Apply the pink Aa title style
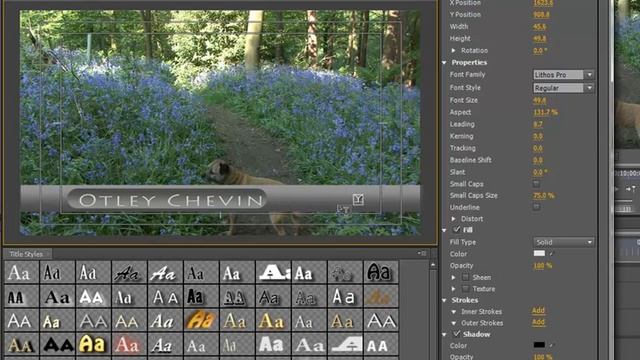 coord(129,344)
